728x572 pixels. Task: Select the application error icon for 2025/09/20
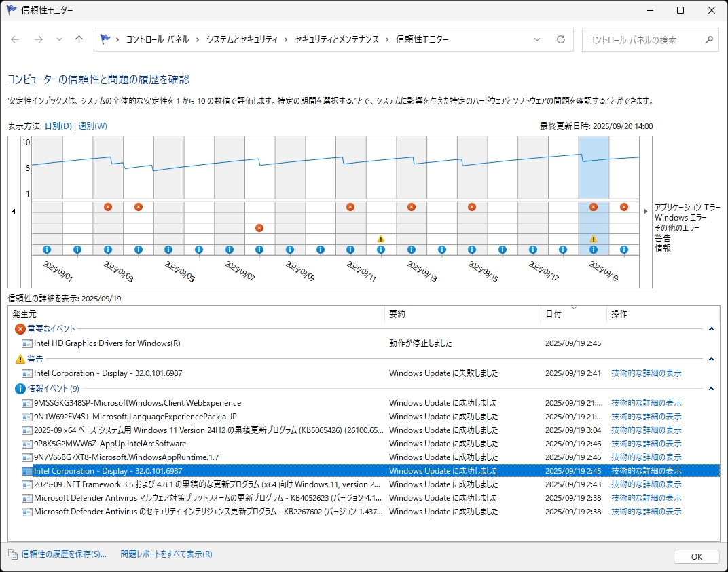(x=624, y=207)
